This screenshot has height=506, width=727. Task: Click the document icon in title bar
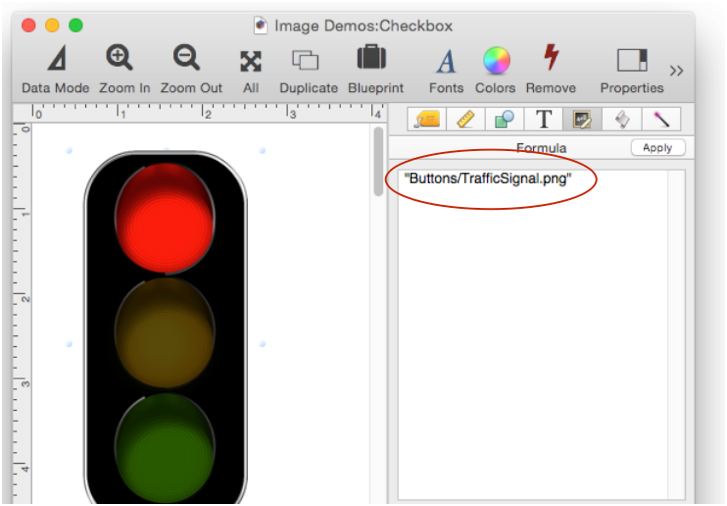pyautogui.click(x=261, y=26)
